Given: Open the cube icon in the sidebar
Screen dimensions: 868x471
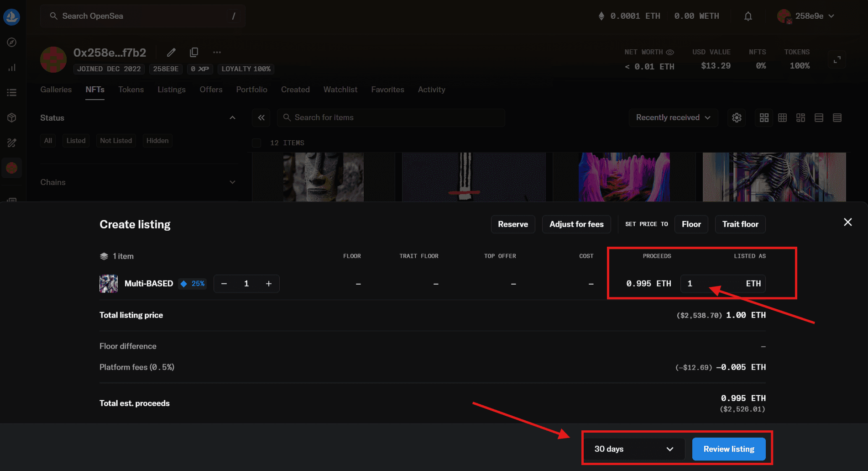Looking at the screenshot, I should [12, 118].
